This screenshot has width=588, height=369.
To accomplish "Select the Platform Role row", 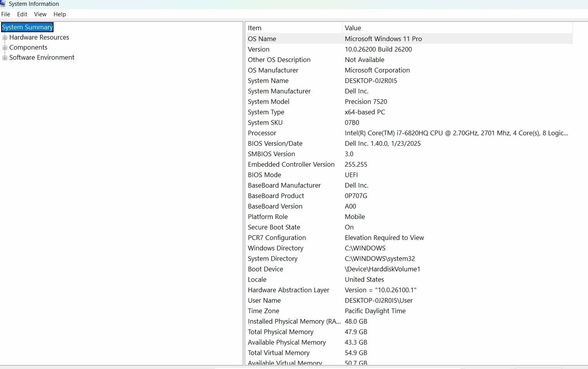I will click(409, 217).
